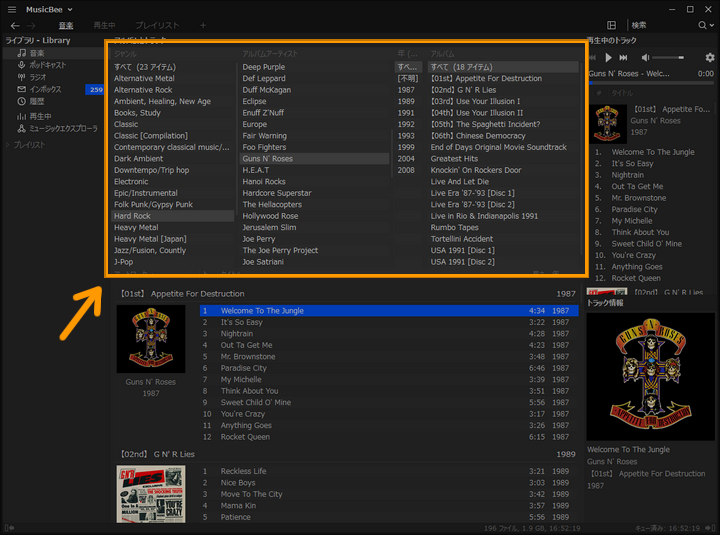The height and width of the screenshot is (535, 720).
Task: Select track Reckless Life
Action: click(x=389, y=471)
